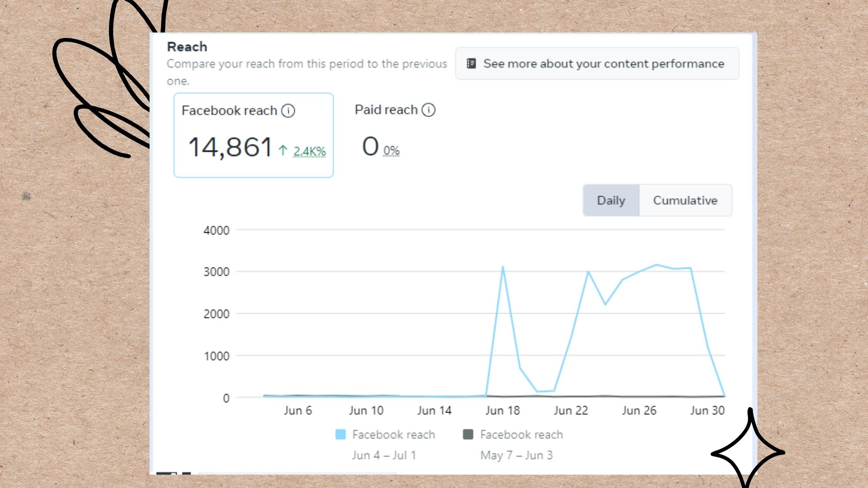Image resolution: width=868 pixels, height=488 pixels.
Task: Click the 2.4K% change percentage
Action: pos(310,151)
